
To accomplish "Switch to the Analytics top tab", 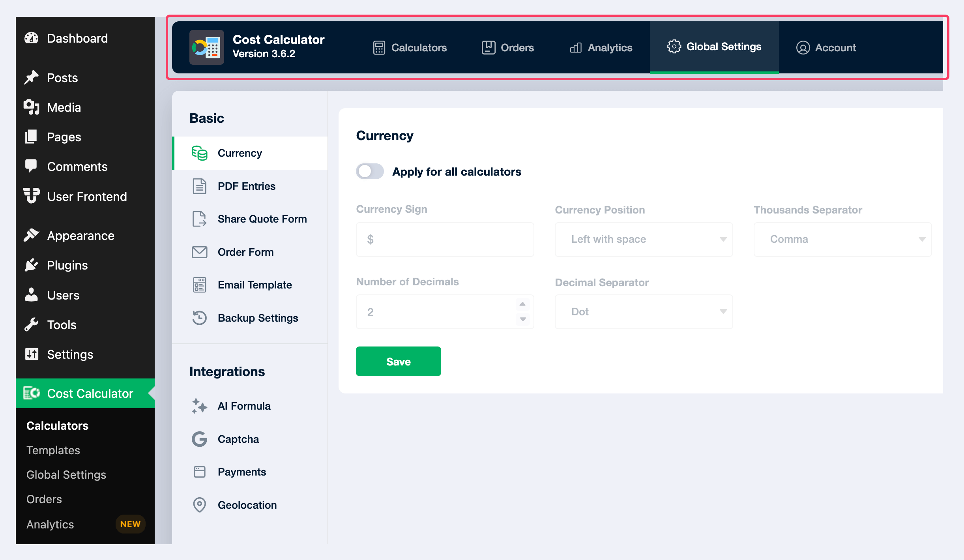I will click(601, 48).
